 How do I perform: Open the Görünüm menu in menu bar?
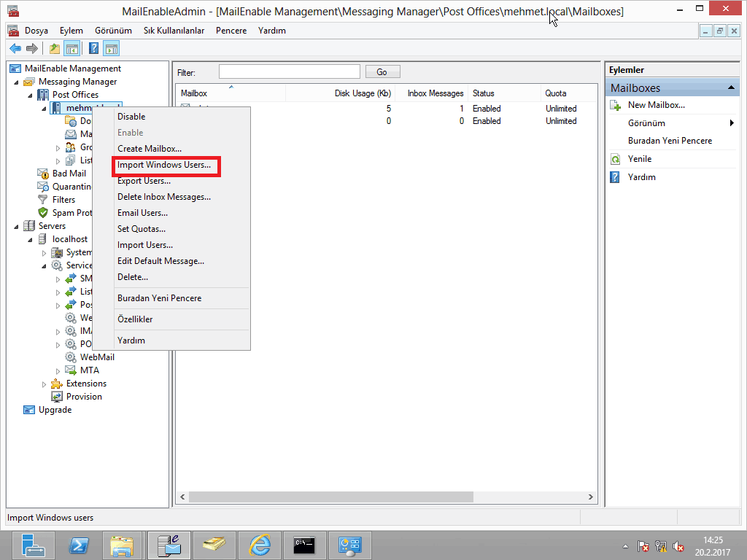click(x=113, y=31)
